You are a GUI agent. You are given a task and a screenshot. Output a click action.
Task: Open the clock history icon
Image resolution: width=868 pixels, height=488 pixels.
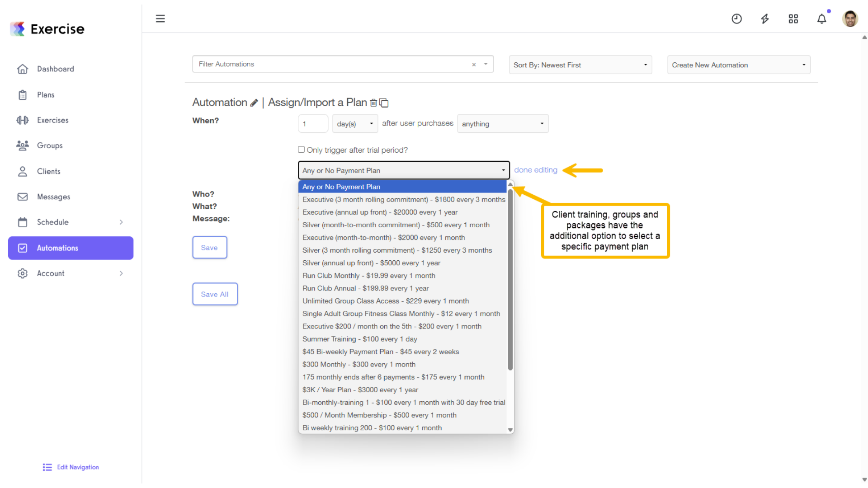click(736, 19)
